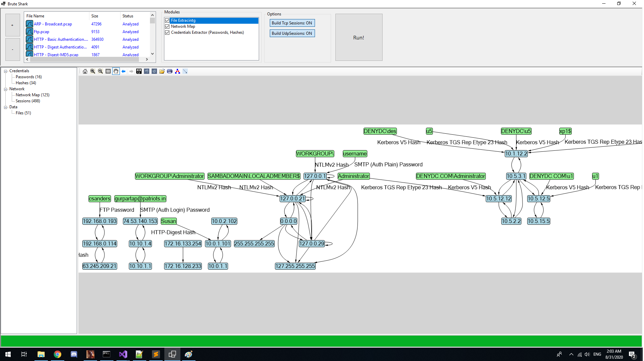This screenshot has height=361, width=644.
Task: Click the Home view icon in graph toolbar
Action: pyautogui.click(x=85, y=71)
